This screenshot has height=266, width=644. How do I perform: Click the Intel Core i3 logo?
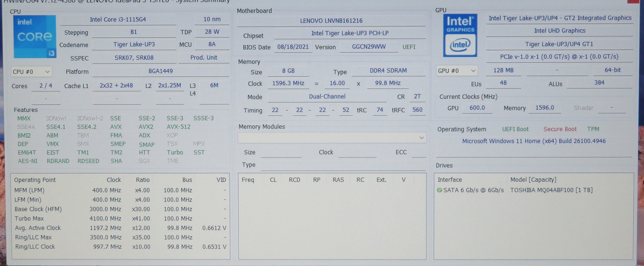click(x=35, y=37)
